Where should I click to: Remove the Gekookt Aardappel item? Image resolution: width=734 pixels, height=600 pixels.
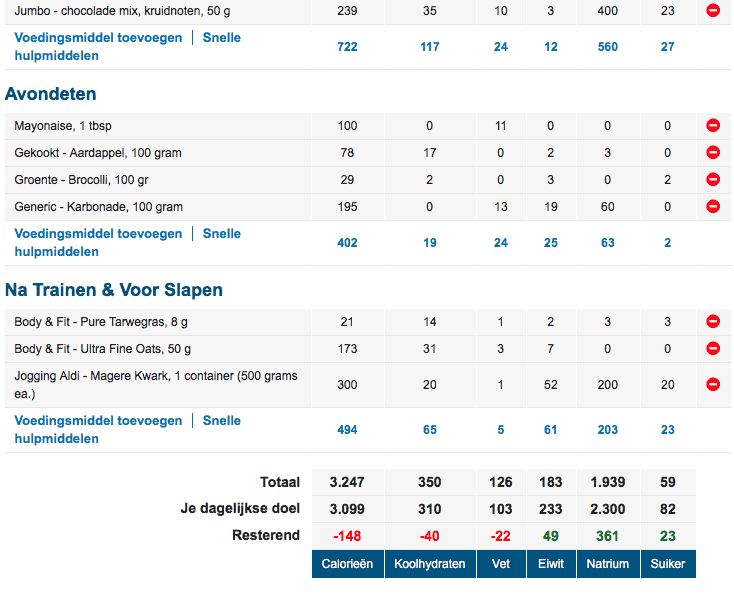click(713, 153)
